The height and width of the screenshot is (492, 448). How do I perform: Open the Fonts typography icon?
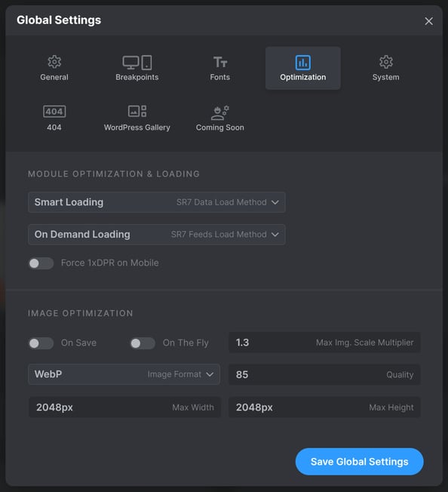[x=220, y=62]
